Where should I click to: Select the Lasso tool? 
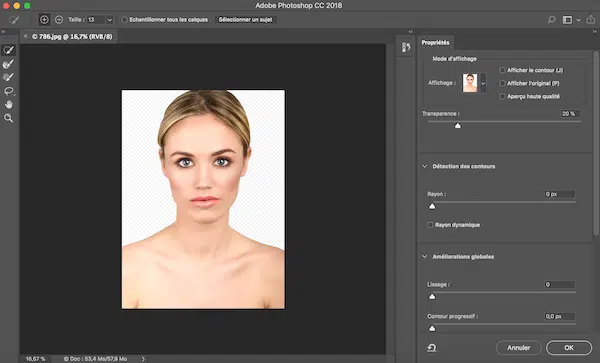(8, 91)
